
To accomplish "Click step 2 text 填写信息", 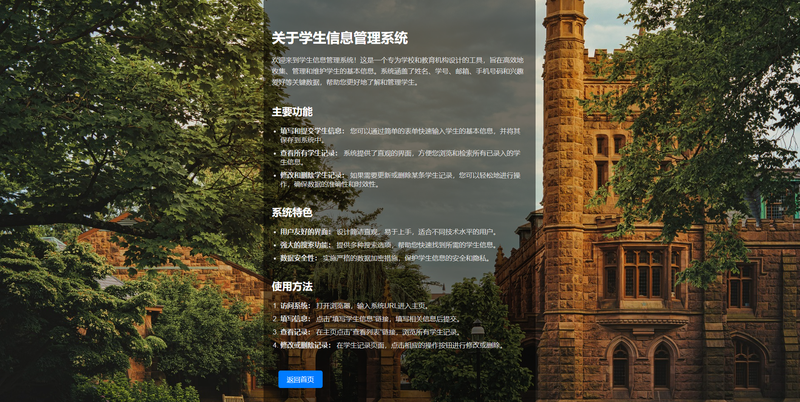I will pyautogui.click(x=295, y=319).
